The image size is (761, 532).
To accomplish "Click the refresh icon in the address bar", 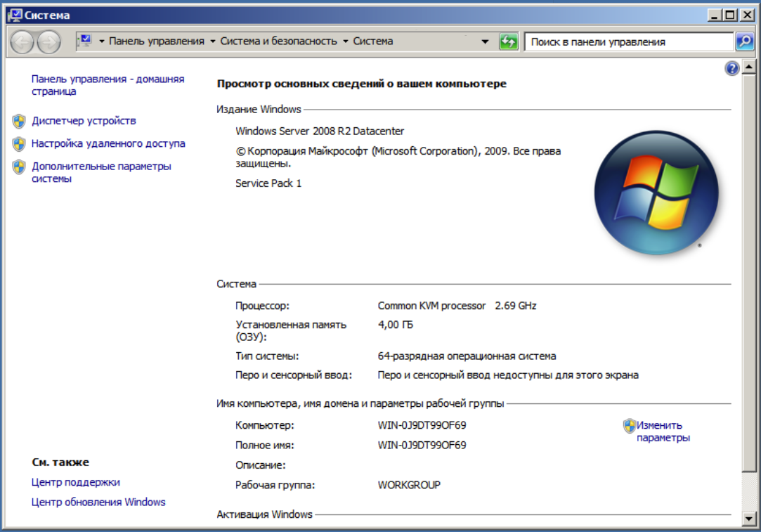I will [509, 42].
